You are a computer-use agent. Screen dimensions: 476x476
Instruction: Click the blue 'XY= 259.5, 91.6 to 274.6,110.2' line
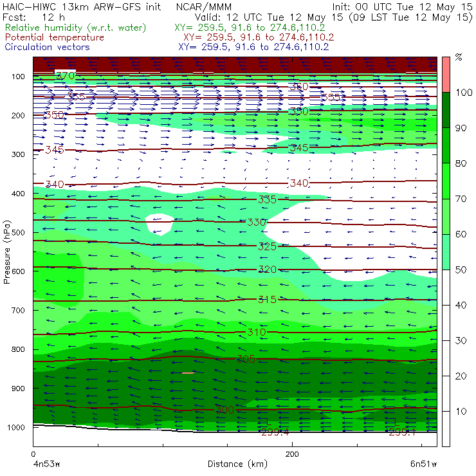click(x=253, y=47)
